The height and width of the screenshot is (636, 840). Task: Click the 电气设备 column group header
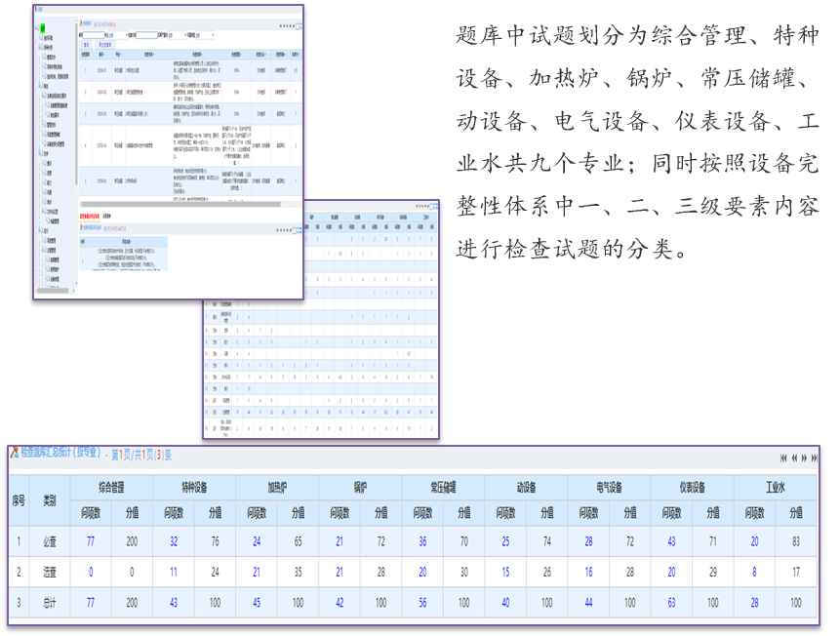point(610,487)
